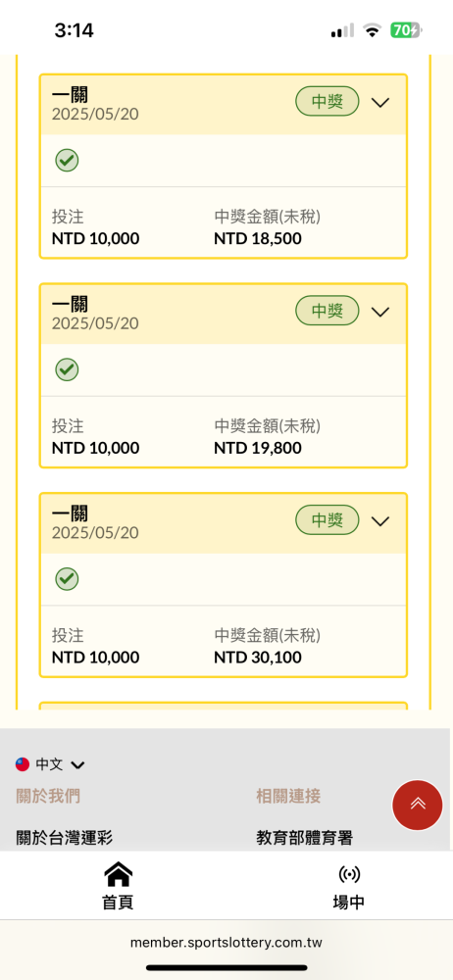Tap green checkmark on NTD 18,500 ticket

point(67,161)
